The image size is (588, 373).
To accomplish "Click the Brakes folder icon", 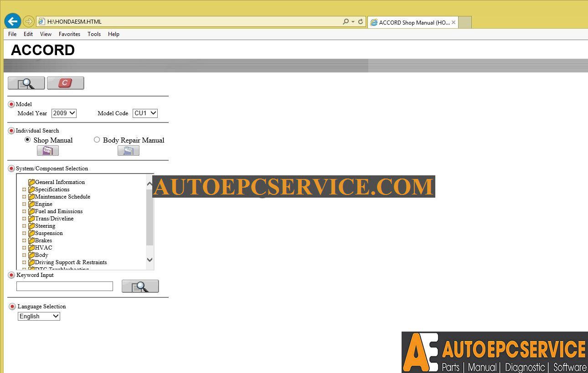I will (31, 240).
